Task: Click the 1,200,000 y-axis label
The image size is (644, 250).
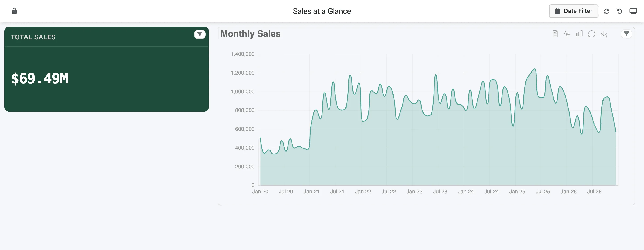Action: [x=242, y=73]
